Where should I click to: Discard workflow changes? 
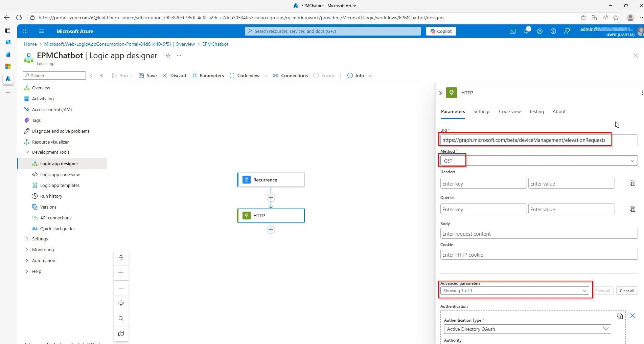[x=174, y=76]
